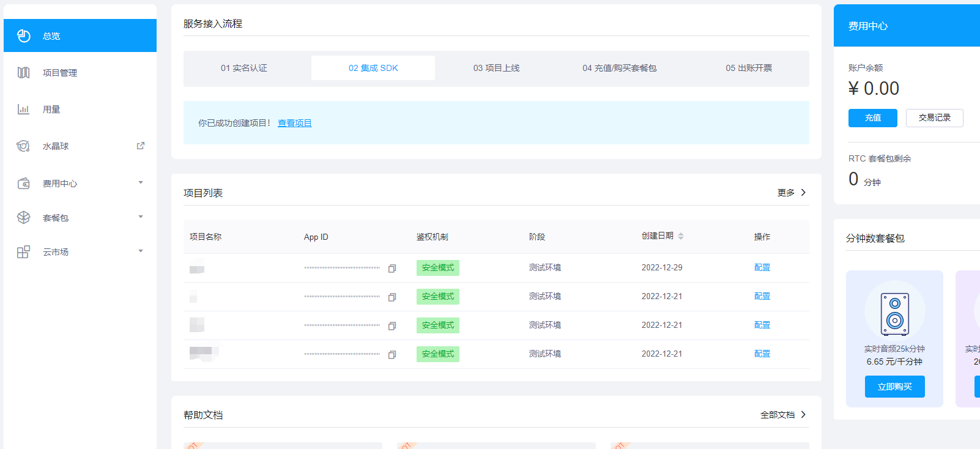
Task: Select the 用量 bar chart icon
Action: pyautogui.click(x=23, y=109)
